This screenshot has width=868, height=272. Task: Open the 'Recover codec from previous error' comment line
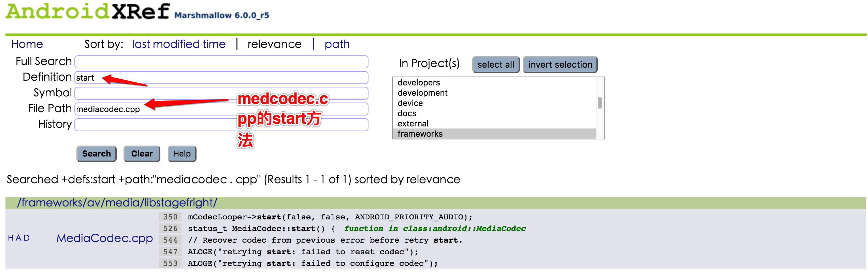(325, 240)
